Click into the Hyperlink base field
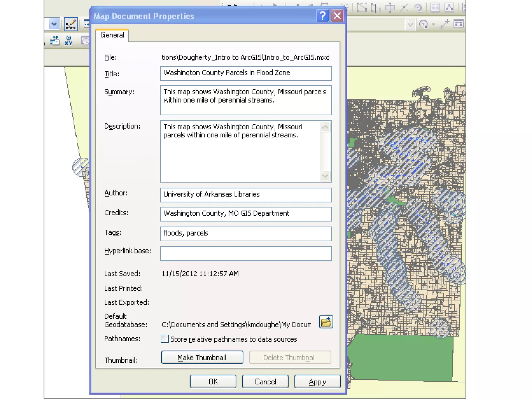532x399 pixels. 246,254
